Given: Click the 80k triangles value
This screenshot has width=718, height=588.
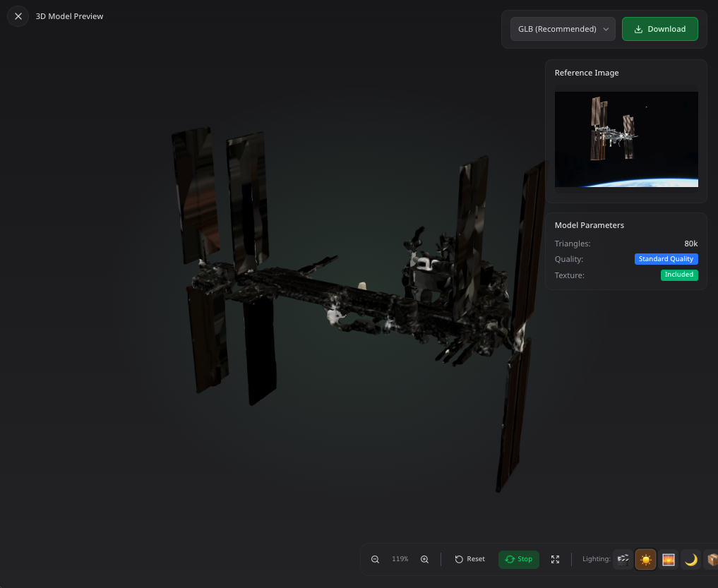Looking at the screenshot, I should (690, 244).
